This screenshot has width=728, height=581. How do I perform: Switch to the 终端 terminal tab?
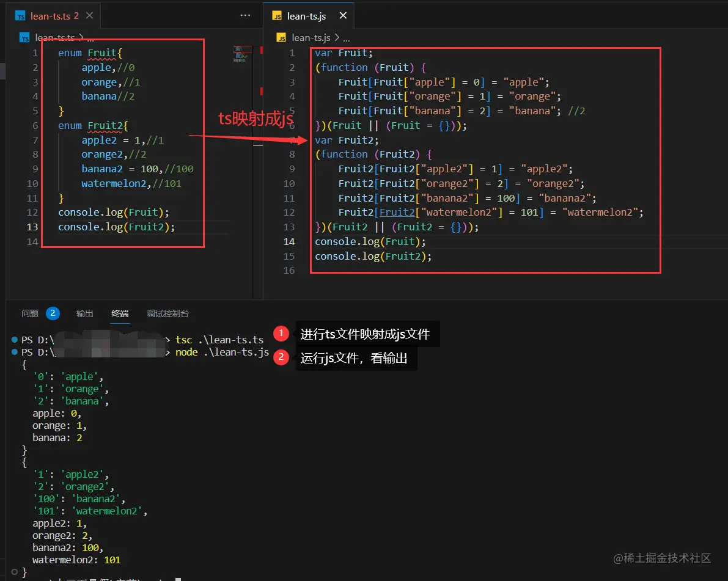[120, 313]
